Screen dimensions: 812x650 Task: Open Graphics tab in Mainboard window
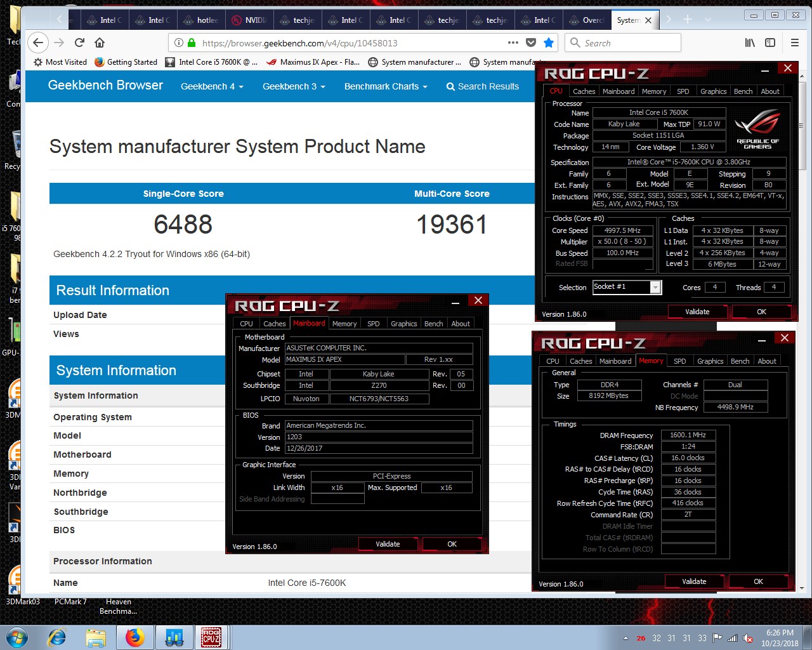tap(403, 324)
